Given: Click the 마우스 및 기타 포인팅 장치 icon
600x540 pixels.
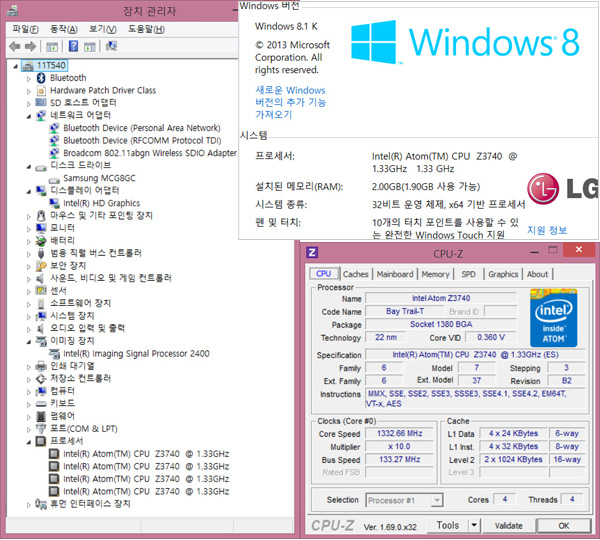Looking at the screenshot, I should [x=41, y=216].
